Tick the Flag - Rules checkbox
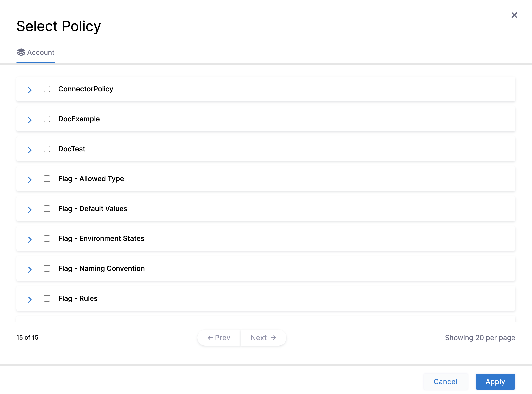This screenshot has width=532, height=394. click(47, 298)
